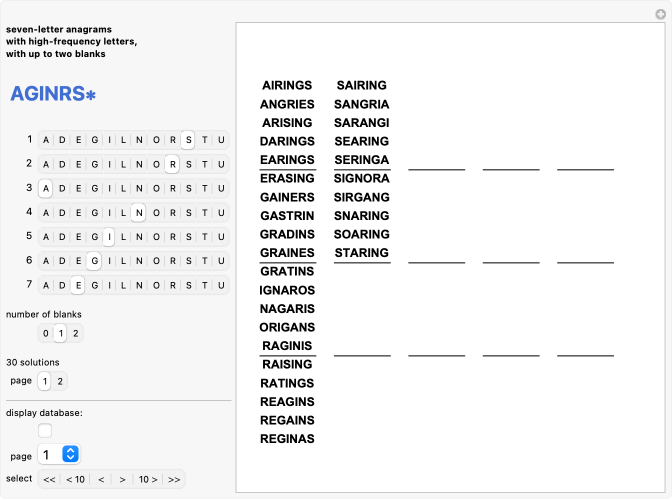Screen dimensions: 672x500
Task: Go to next database page with single >
Action: (x=122, y=479)
